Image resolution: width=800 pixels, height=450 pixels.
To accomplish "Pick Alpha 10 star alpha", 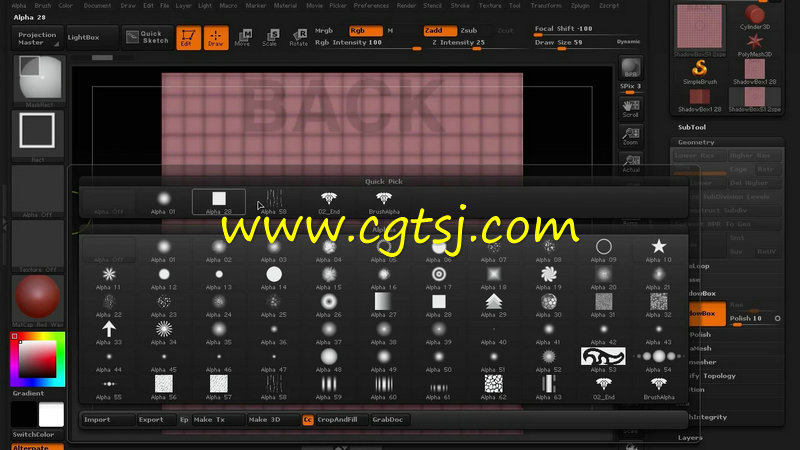I will click(x=659, y=251).
